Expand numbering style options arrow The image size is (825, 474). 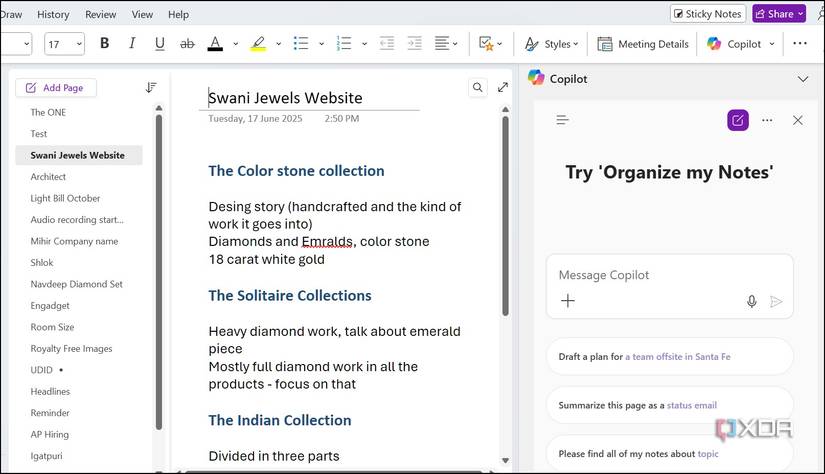coord(364,44)
